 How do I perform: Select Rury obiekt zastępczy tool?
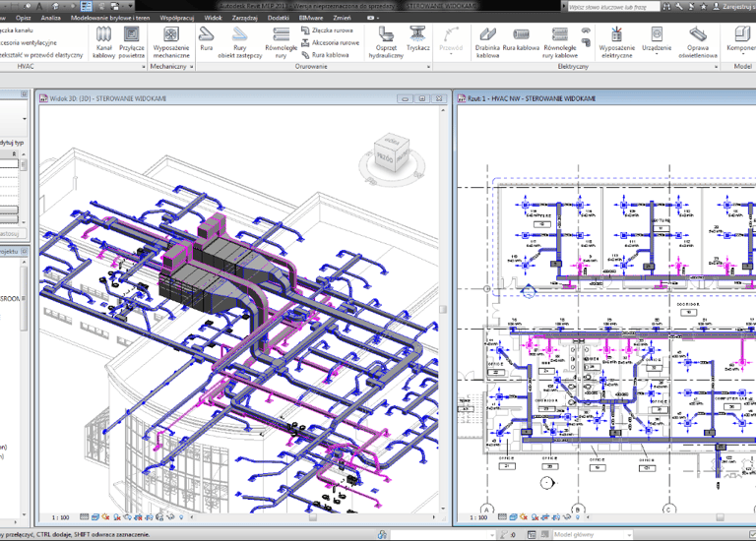coord(239,42)
